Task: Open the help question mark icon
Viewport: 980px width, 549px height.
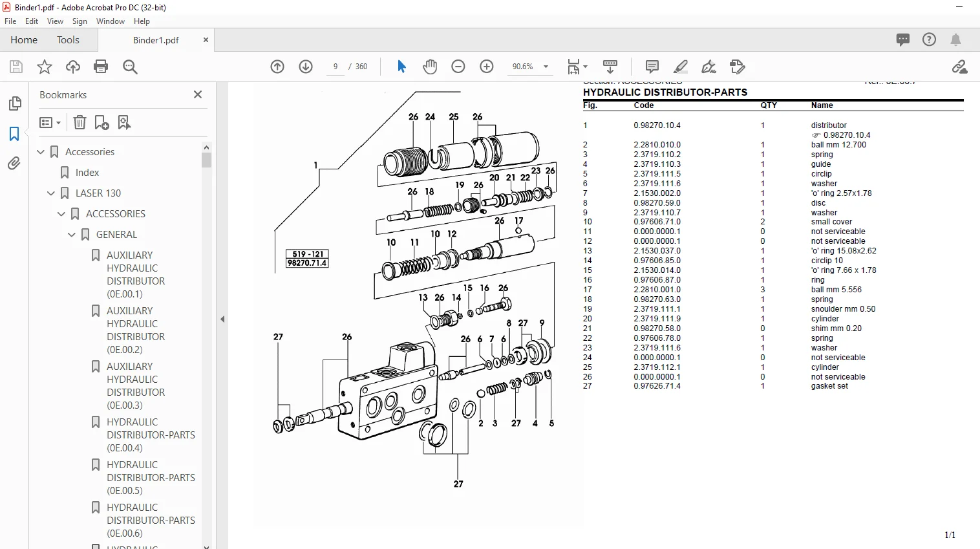Action: [929, 39]
